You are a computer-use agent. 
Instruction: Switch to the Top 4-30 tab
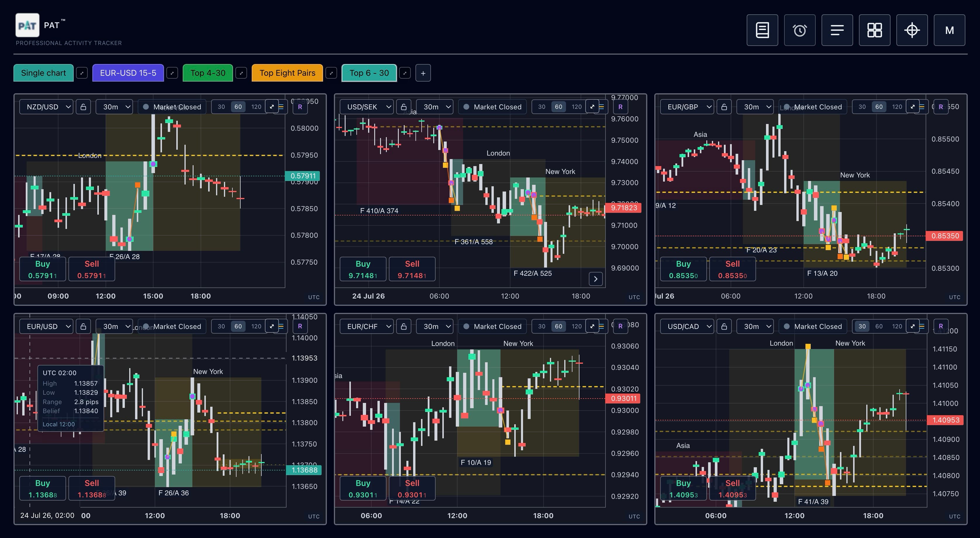[x=208, y=73]
